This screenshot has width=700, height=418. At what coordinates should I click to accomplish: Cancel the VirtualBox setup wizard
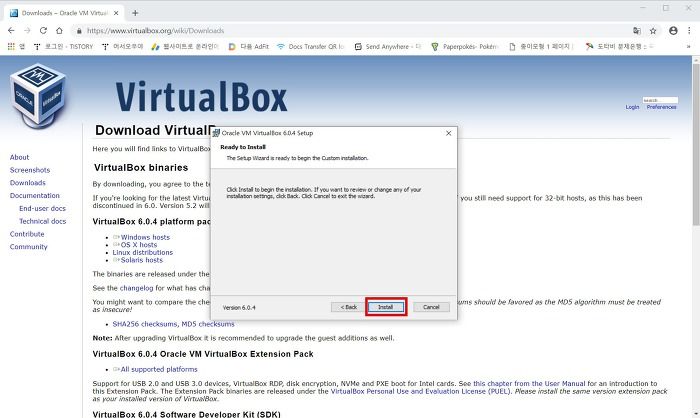point(431,307)
